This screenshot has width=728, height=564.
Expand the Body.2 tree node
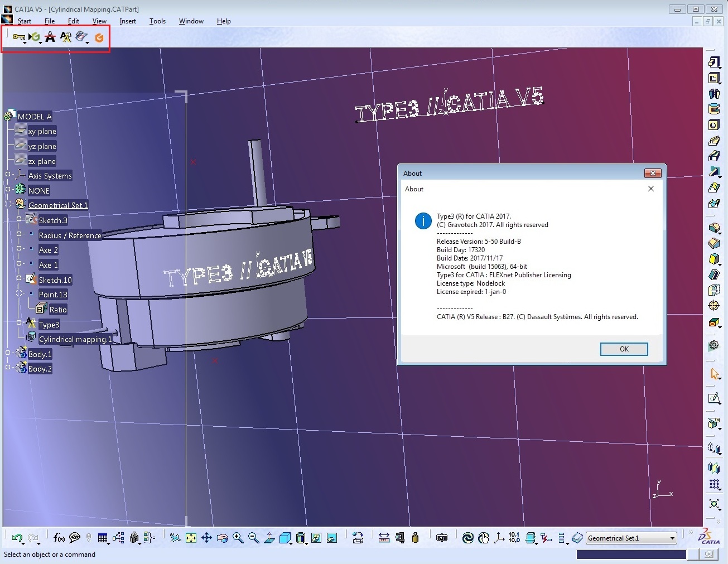[x=8, y=367]
